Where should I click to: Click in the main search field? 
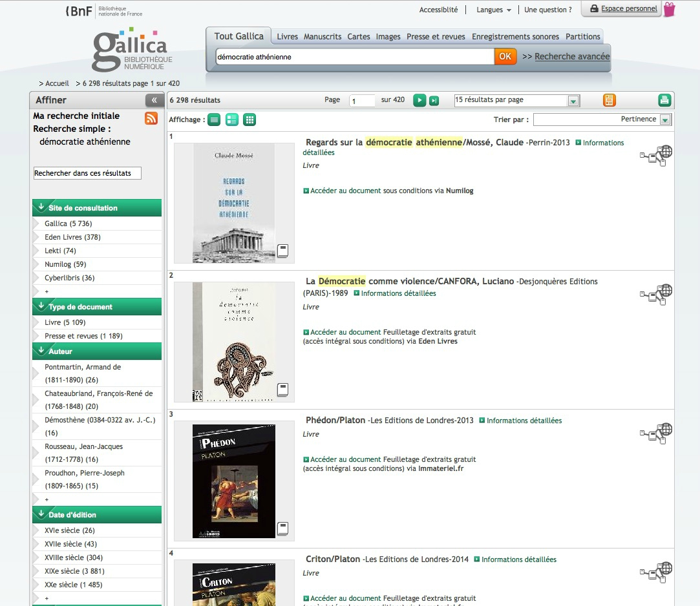[355, 57]
